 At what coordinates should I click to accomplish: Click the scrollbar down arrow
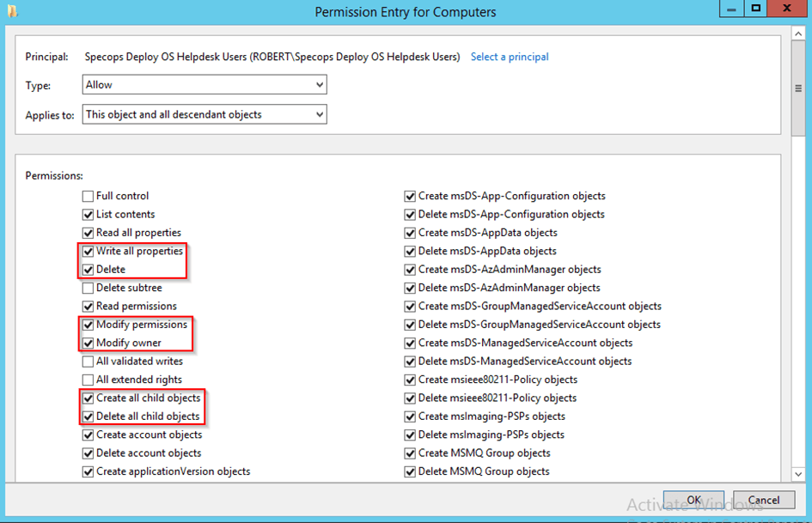[798, 474]
